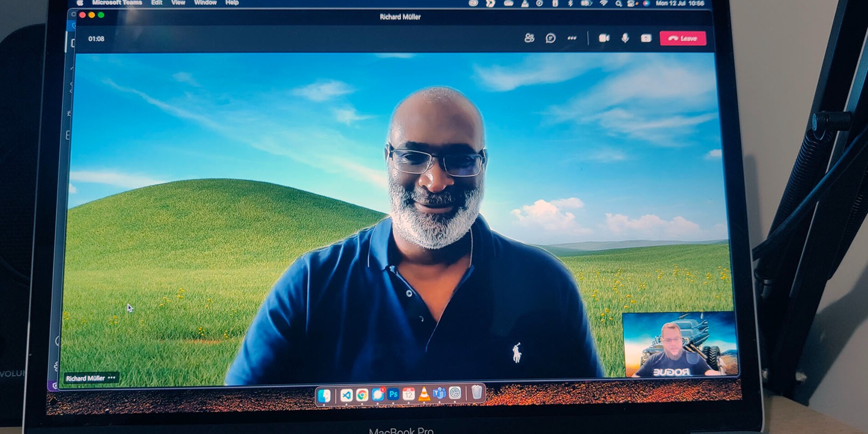Screen dimensions: 868x434
Task: Open options menu next to Richard Müller's name
Action: tap(112, 378)
